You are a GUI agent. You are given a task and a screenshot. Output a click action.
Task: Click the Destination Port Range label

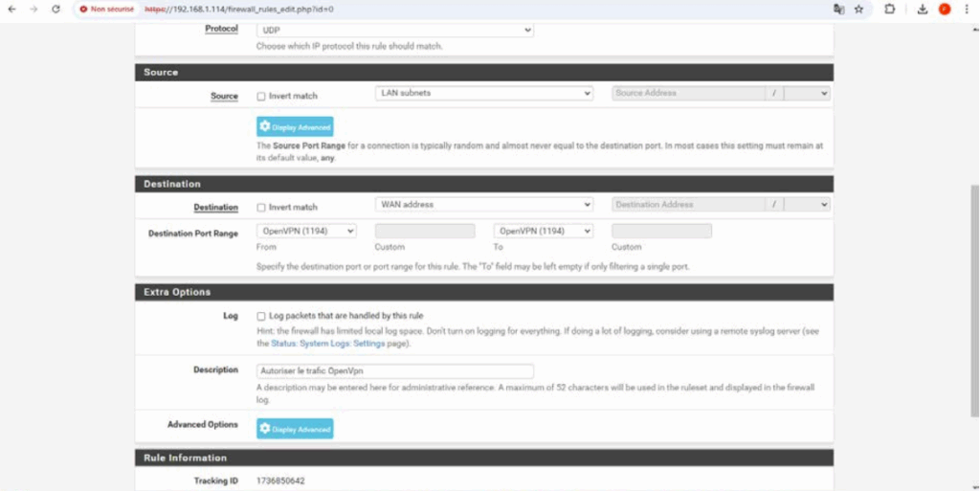click(193, 234)
